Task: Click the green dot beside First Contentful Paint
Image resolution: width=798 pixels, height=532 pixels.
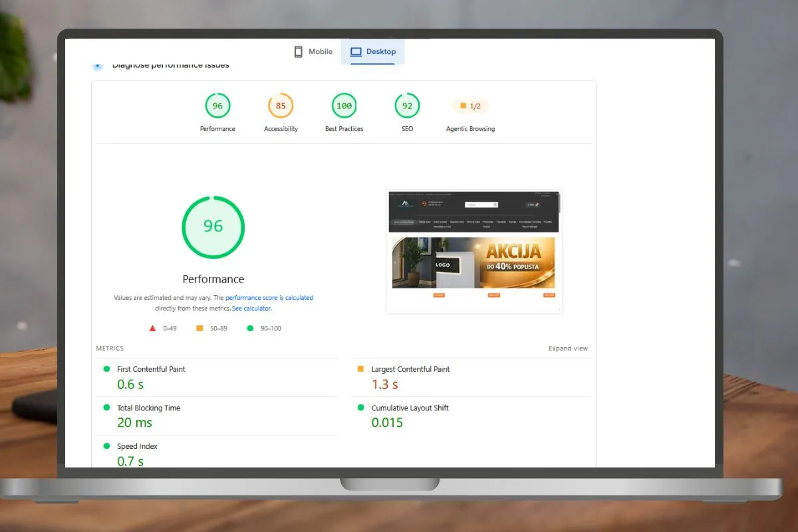Action: (x=106, y=369)
